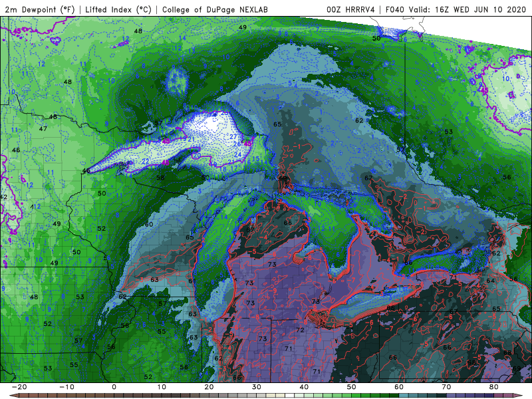Image resolution: width=532 pixels, height=399 pixels.
Task: Click the blue '27' lifted index label
Action: coord(233,137)
